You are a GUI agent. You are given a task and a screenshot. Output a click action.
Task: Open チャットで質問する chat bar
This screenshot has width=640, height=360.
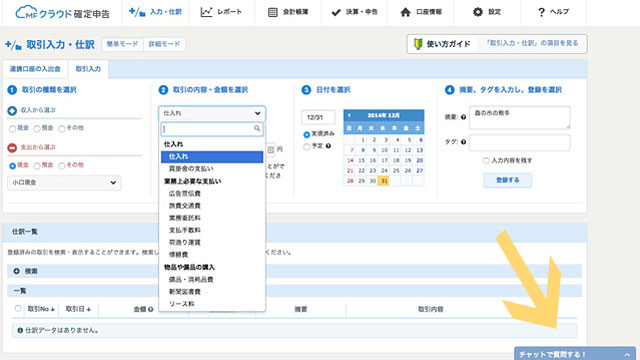click(575, 354)
